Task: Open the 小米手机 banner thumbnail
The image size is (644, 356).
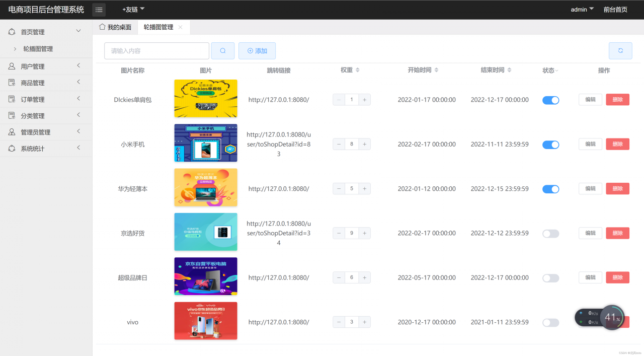Action: [x=206, y=143]
